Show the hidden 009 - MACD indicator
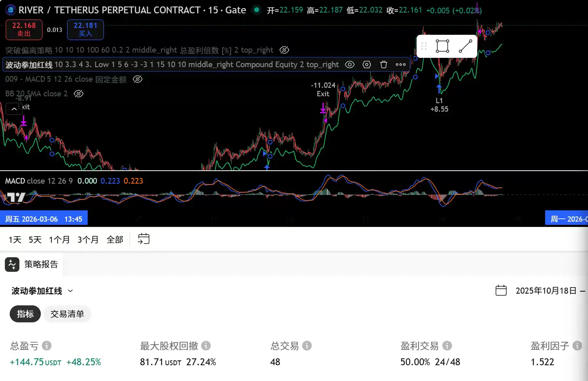 138,79
